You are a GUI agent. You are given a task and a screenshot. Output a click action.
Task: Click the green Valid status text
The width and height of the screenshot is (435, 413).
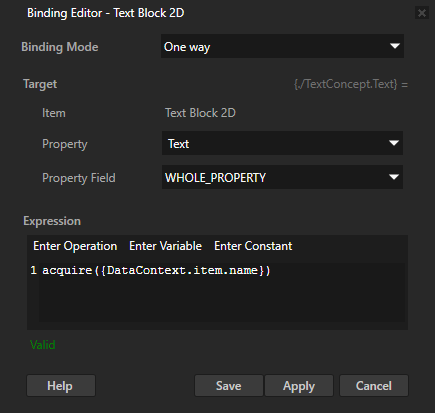43,345
